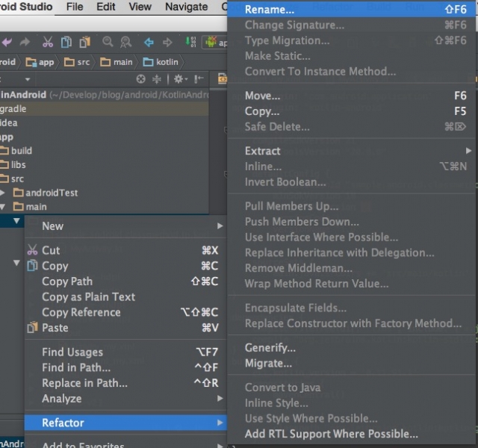Click the kotlin breadcrumb folder
Image resolution: width=478 pixels, height=448 pixels.
(161, 62)
